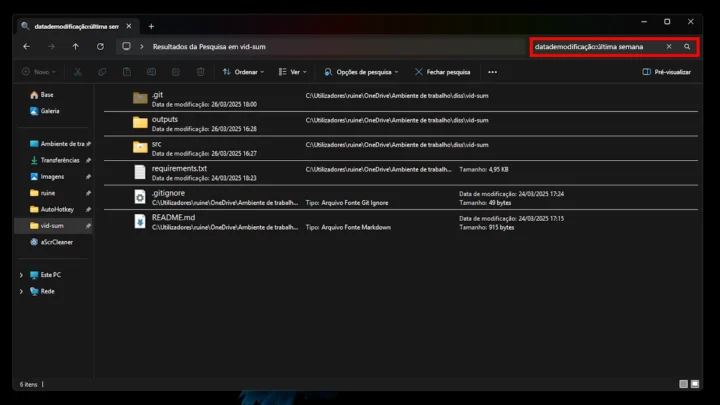Select the src folder result
Screen dimensions: 720x405
(401, 148)
